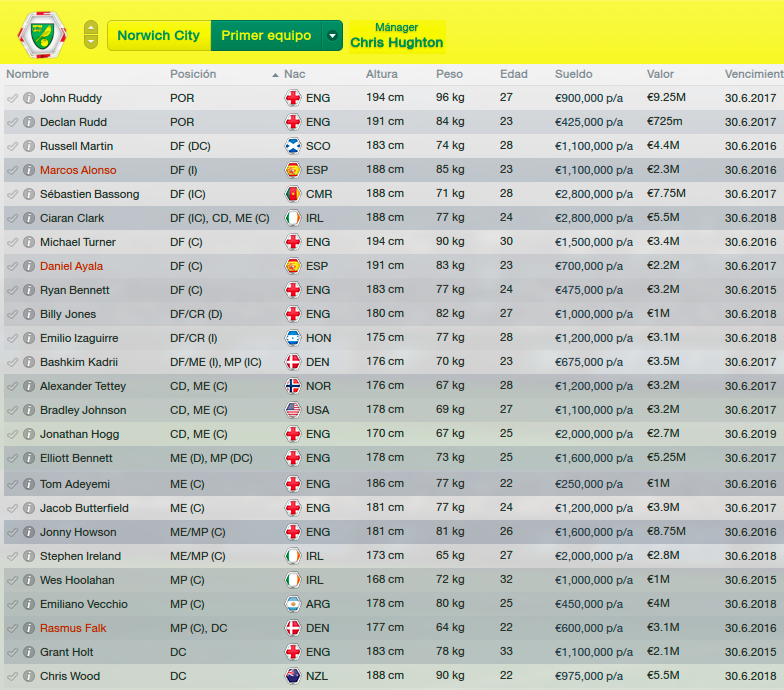Toggle selection tick for Emiliano Vecchio
The image size is (784, 690).
pos(12,604)
